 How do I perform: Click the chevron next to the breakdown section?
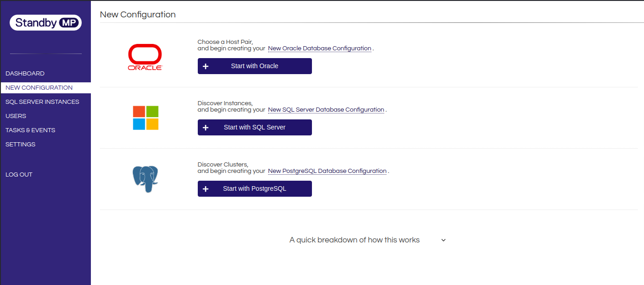click(x=443, y=240)
